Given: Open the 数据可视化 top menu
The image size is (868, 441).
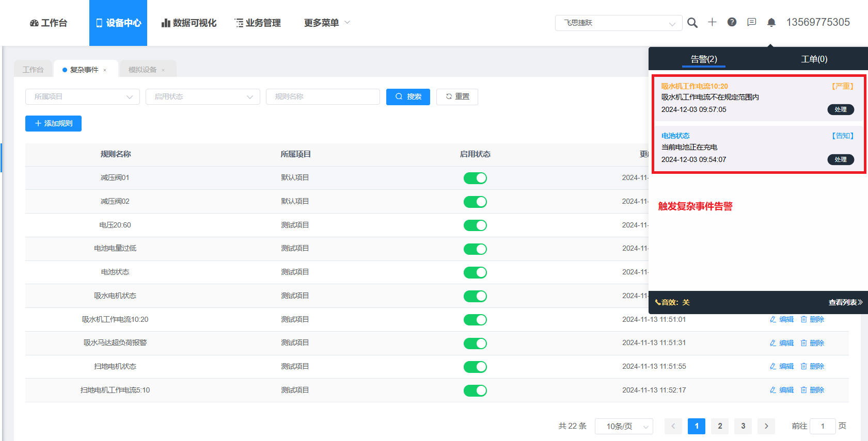Looking at the screenshot, I should 189,23.
